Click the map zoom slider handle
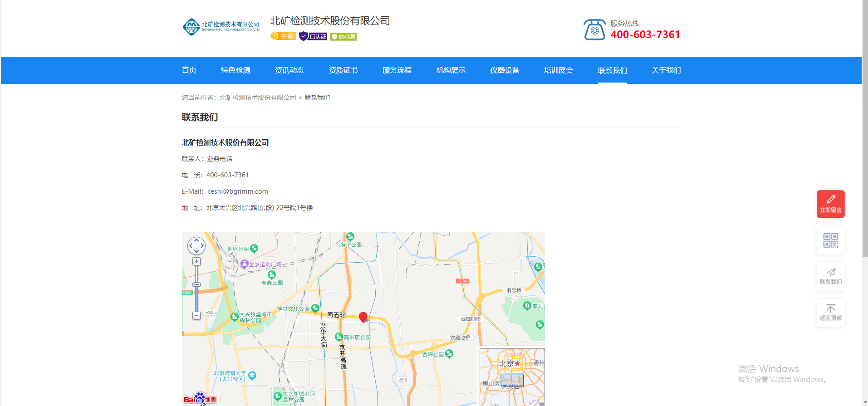This screenshot has height=406, width=868. [x=196, y=284]
